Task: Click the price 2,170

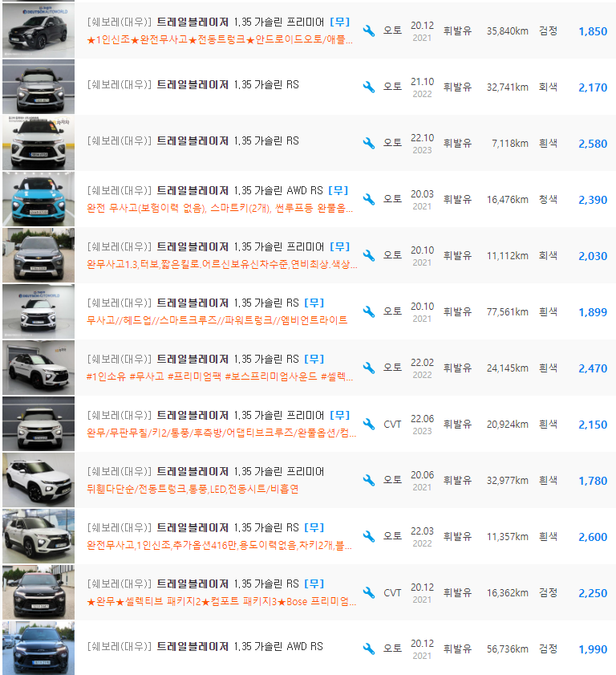Action: 593,87
